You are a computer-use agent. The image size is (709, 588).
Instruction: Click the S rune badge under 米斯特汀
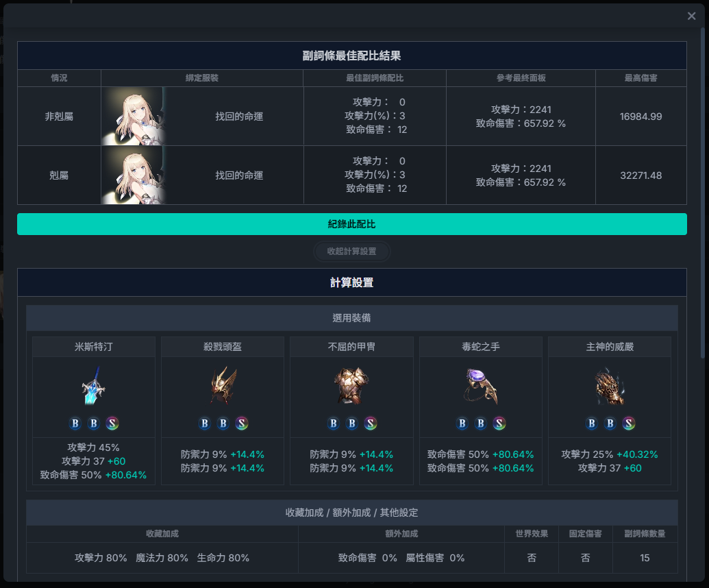112,424
